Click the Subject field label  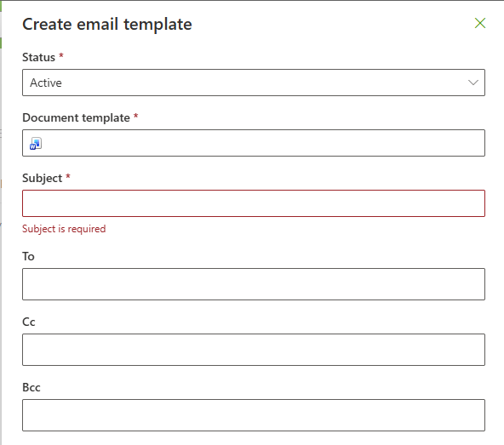[x=42, y=179]
